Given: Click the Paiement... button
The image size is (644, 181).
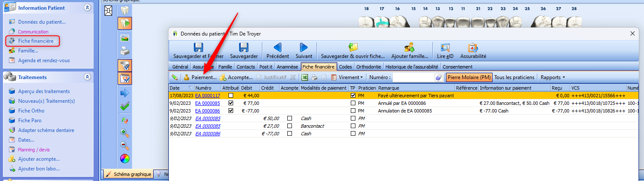Looking at the screenshot, I should (200, 77).
